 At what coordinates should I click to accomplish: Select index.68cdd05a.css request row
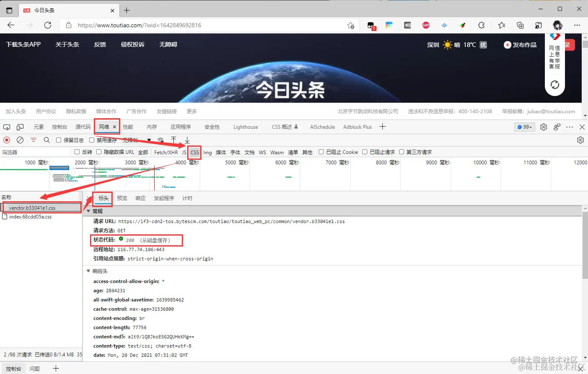[x=41, y=217]
